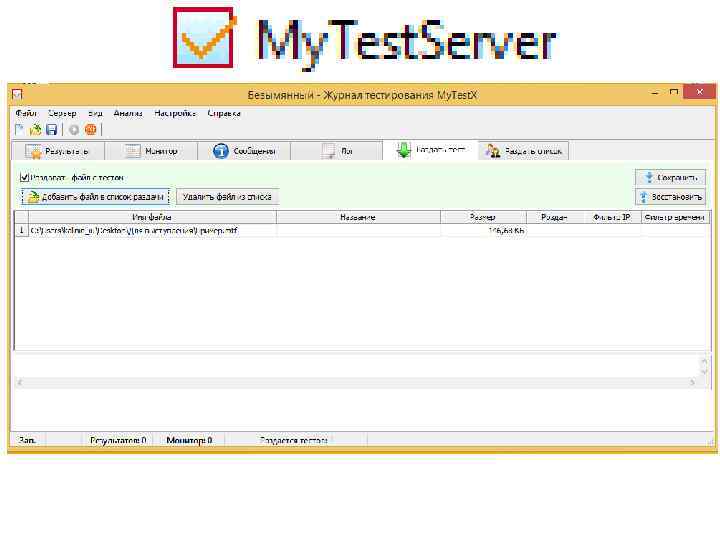Click the Размер column header
Screen dimensions: 720x540
483,217
